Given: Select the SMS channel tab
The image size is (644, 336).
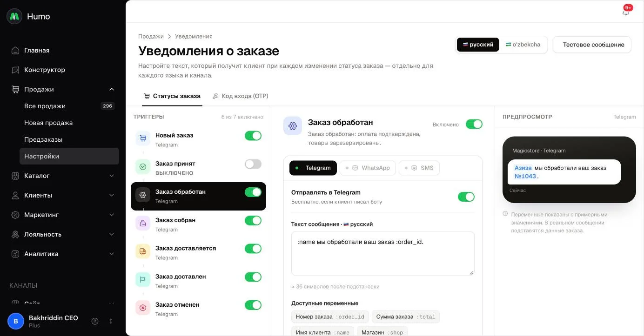Looking at the screenshot, I should pyautogui.click(x=419, y=168).
